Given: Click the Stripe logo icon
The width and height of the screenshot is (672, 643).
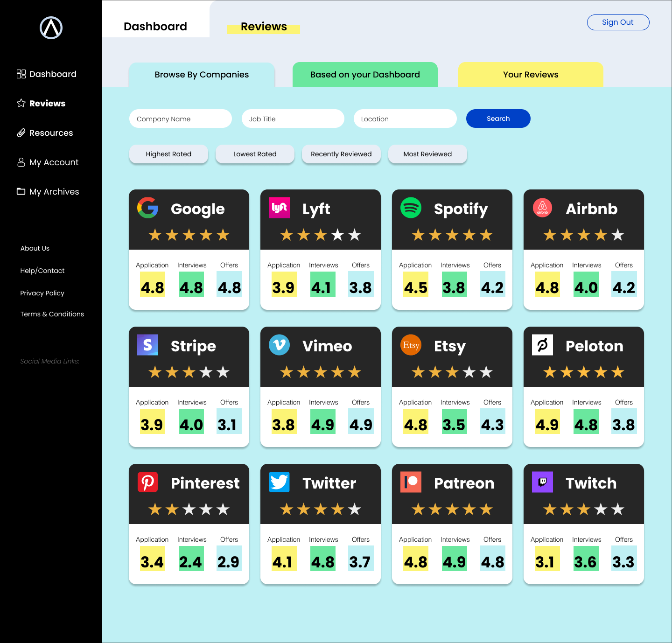Looking at the screenshot, I should (148, 345).
